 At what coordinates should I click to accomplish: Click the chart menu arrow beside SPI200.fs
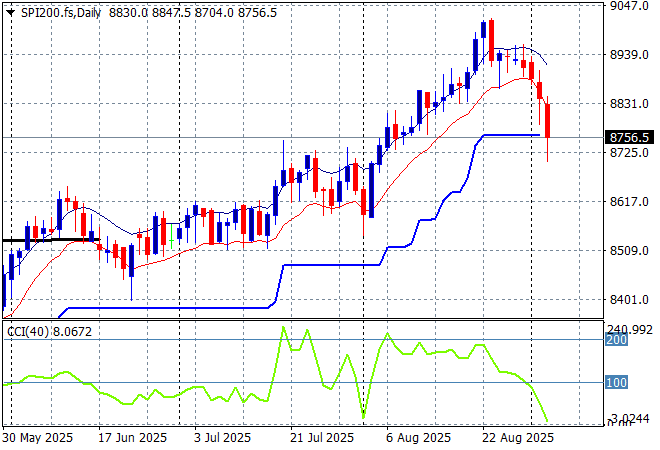[x=10, y=13]
